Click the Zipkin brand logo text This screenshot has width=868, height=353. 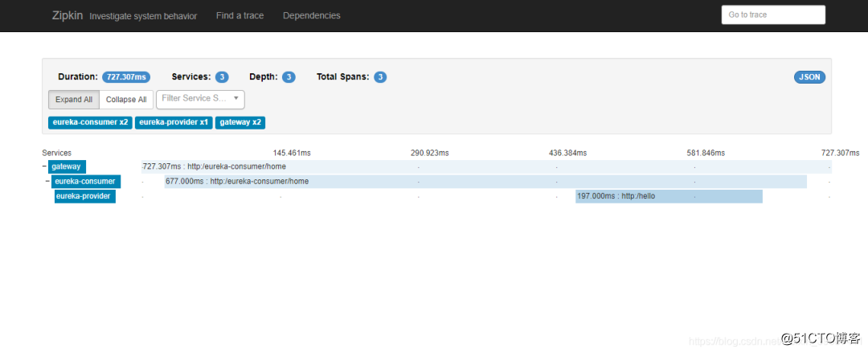pyautogui.click(x=68, y=15)
